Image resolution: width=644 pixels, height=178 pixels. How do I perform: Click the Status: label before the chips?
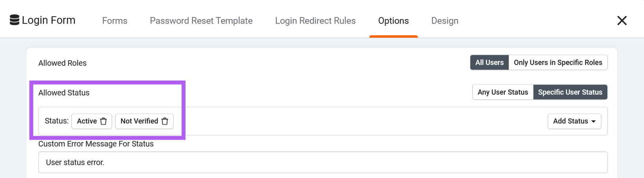coord(56,121)
